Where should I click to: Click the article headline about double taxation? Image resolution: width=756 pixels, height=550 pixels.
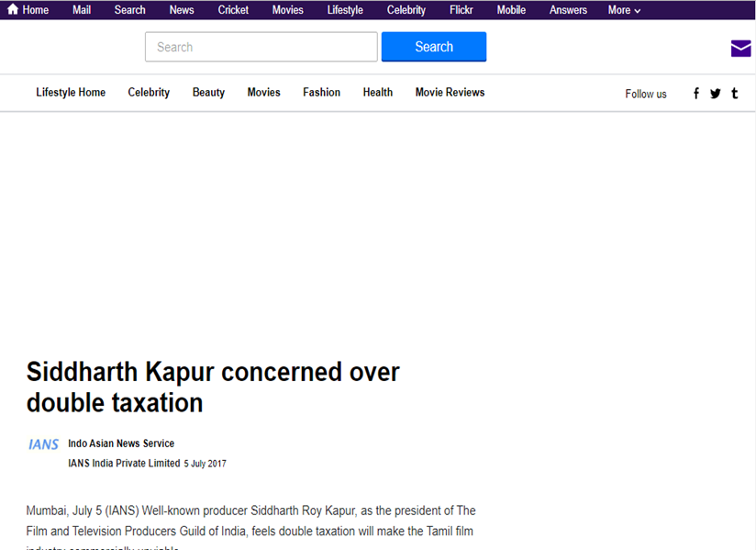tap(213, 387)
